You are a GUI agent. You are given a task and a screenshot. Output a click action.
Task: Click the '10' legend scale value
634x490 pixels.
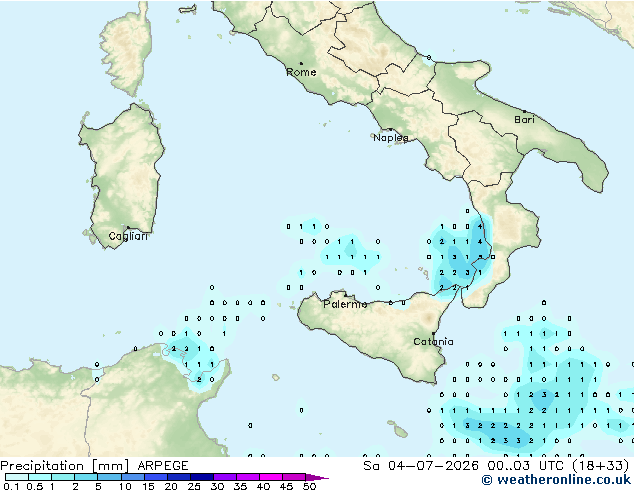coord(125,486)
